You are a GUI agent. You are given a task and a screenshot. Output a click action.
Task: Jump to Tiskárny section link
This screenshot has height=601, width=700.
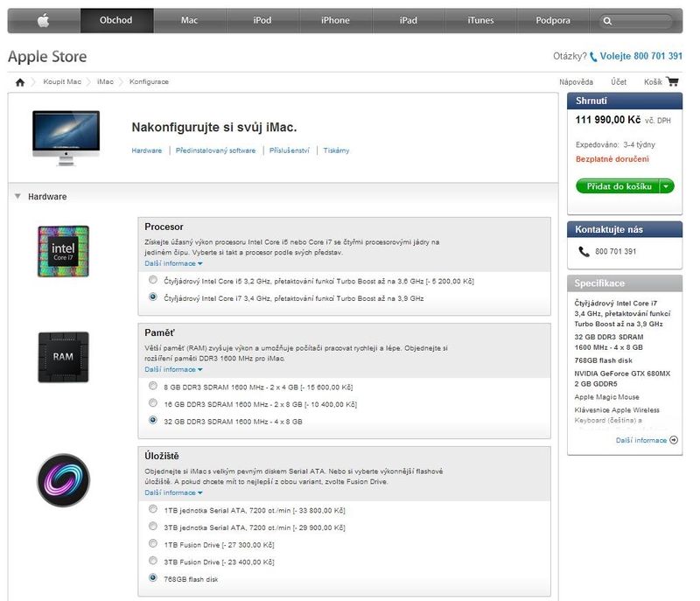[336, 150]
